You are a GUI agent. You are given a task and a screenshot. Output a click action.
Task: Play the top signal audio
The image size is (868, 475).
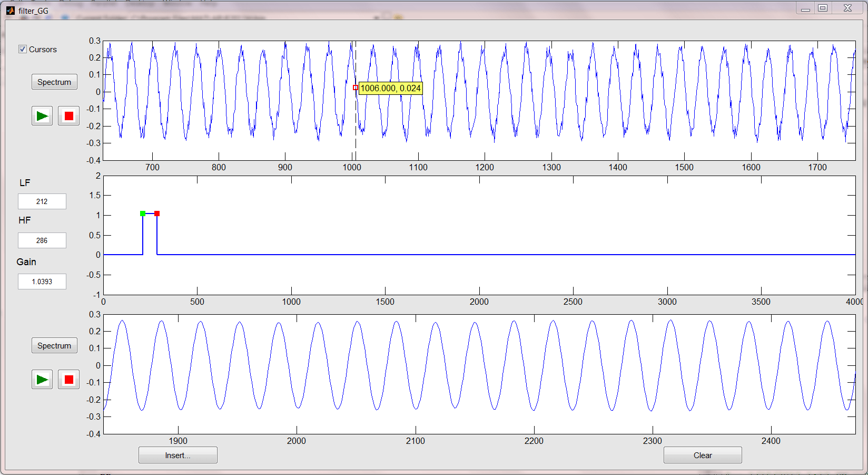(x=42, y=115)
